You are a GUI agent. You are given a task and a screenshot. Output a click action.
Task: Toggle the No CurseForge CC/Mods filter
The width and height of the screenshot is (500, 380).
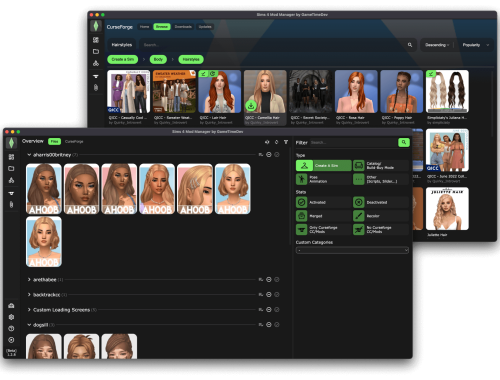point(381,230)
